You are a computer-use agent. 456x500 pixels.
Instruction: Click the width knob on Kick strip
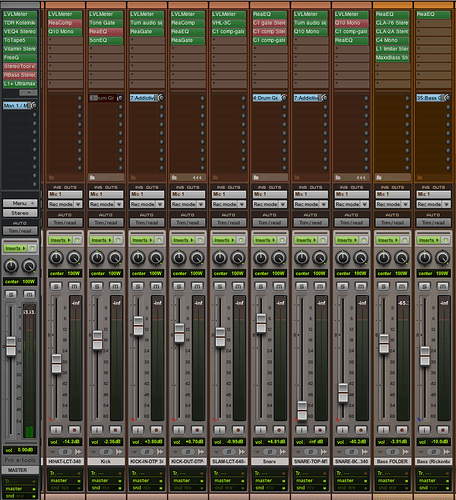[x=115, y=258]
